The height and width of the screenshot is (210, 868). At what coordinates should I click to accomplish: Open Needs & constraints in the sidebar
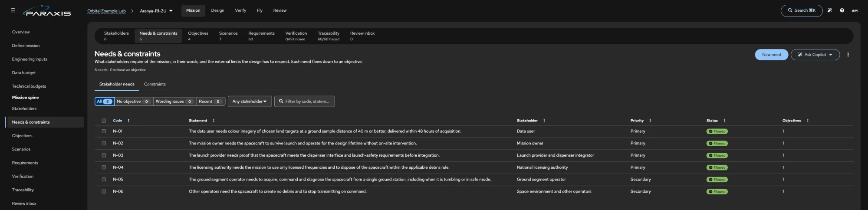[45, 122]
